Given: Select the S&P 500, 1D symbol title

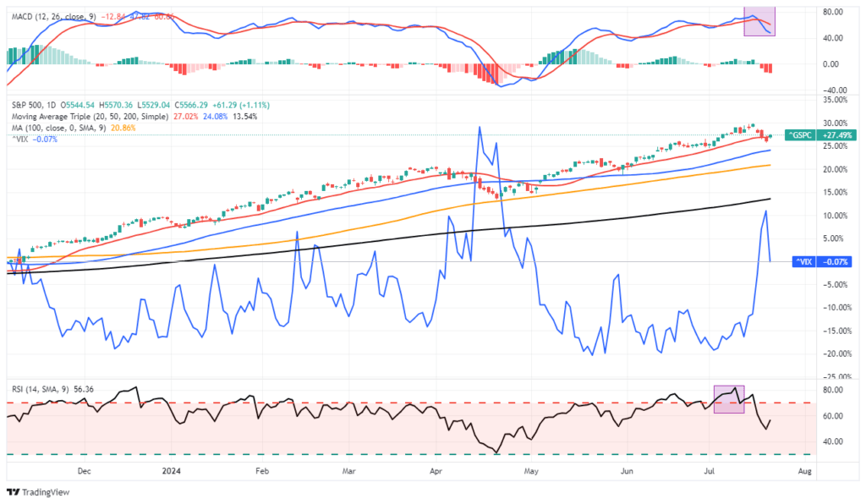Looking at the screenshot, I should 34,105.
